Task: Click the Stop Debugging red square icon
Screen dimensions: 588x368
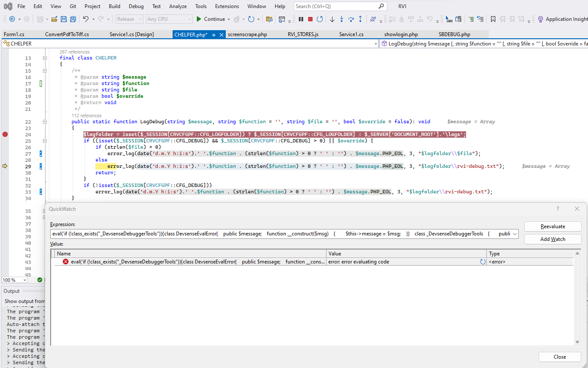Action: (310, 19)
